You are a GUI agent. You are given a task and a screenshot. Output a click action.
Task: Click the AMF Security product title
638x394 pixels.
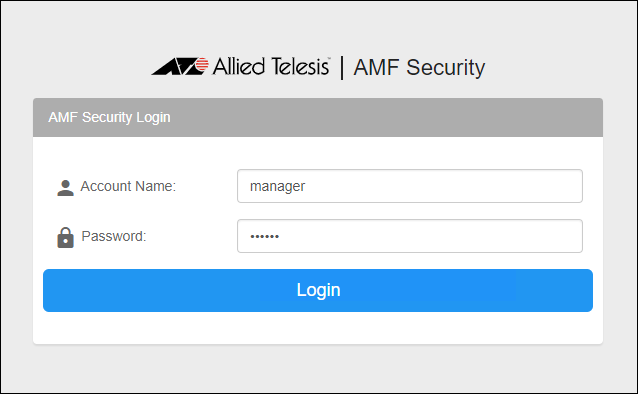pyautogui.click(x=419, y=68)
